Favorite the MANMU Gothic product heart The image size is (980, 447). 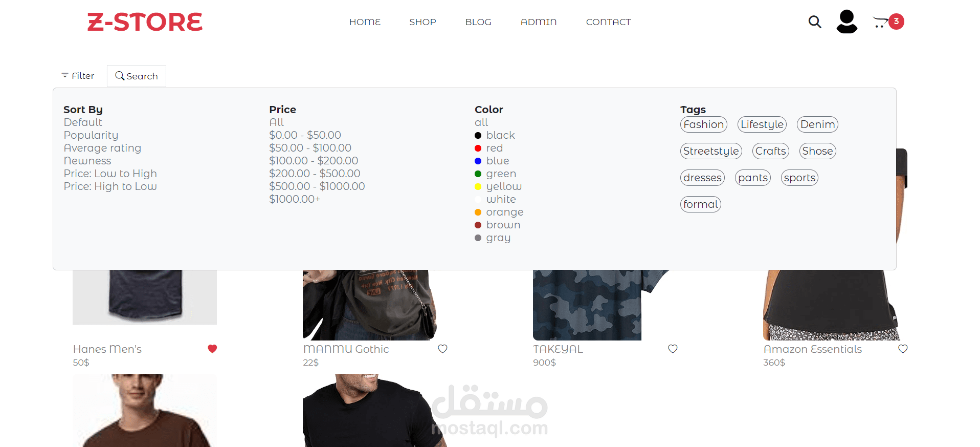click(442, 349)
